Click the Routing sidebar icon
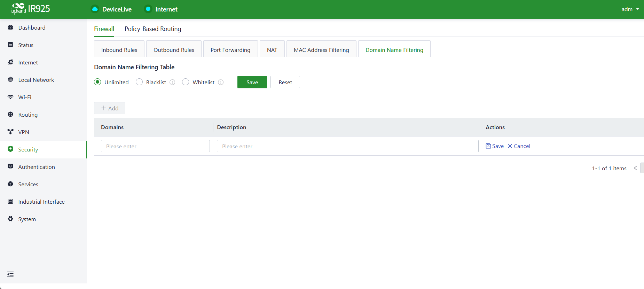Screen dimensions: 644x289 [x=10, y=115]
